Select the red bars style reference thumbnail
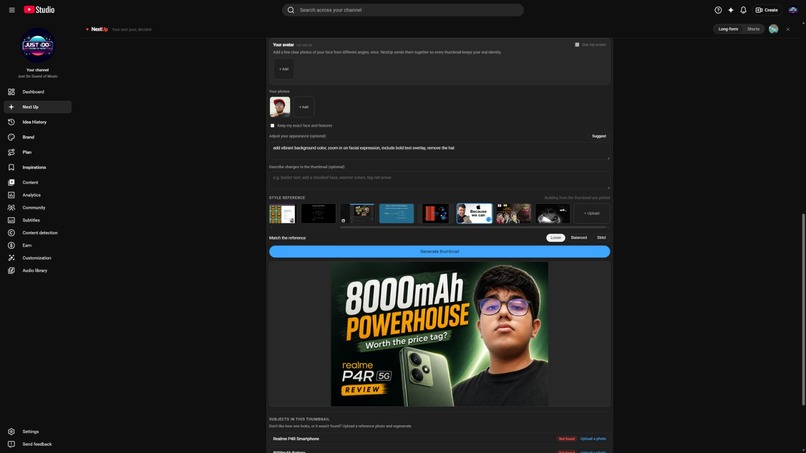Image resolution: width=806 pixels, height=453 pixels. (x=435, y=213)
